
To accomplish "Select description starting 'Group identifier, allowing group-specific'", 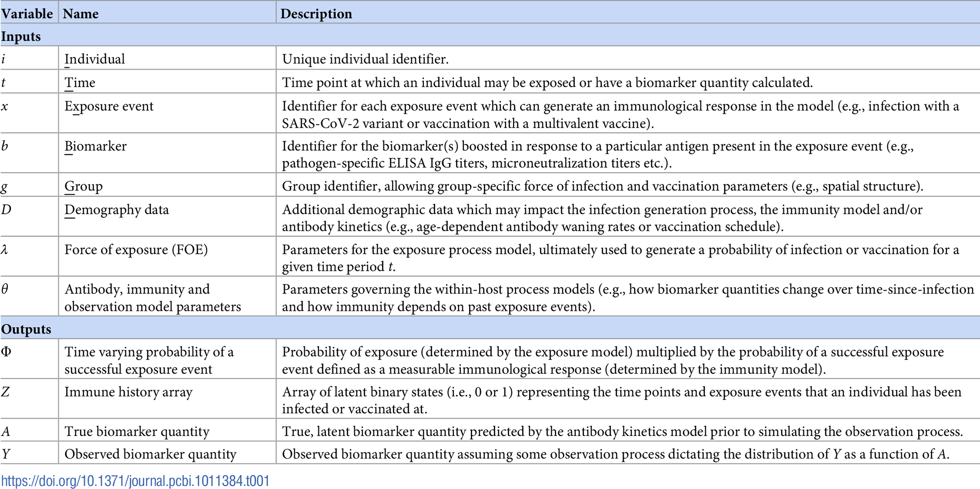I will pyautogui.click(x=603, y=186).
